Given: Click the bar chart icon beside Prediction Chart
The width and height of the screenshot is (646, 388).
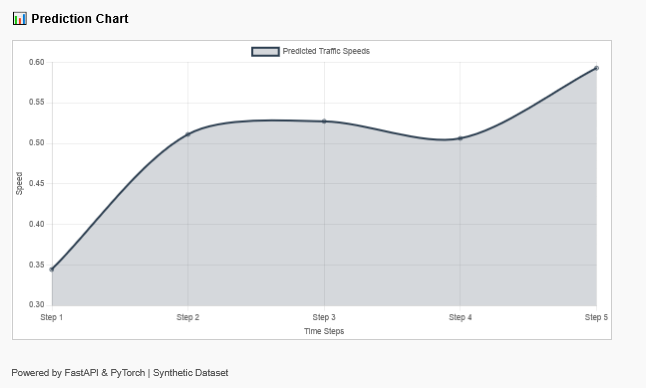Looking at the screenshot, I should point(19,19).
